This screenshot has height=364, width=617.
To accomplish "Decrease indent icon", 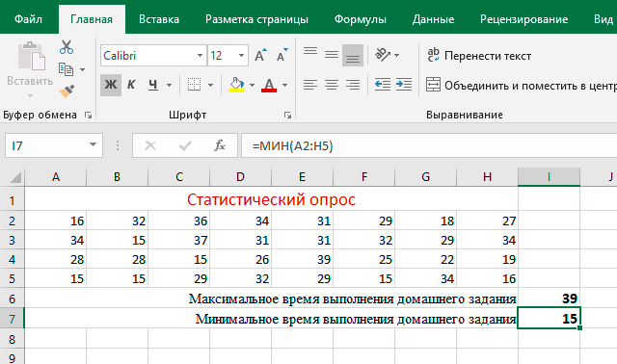I will [x=383, y=85].
